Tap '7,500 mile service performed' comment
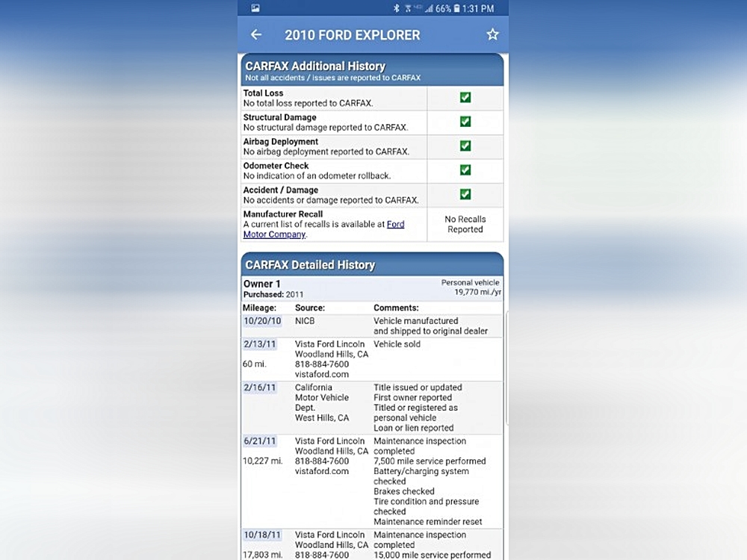Viewport: 747px width, 560px height. [430, 461]
